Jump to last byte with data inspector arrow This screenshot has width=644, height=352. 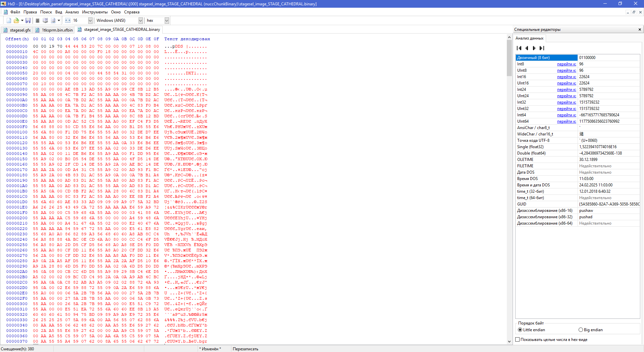coord(542,48)
